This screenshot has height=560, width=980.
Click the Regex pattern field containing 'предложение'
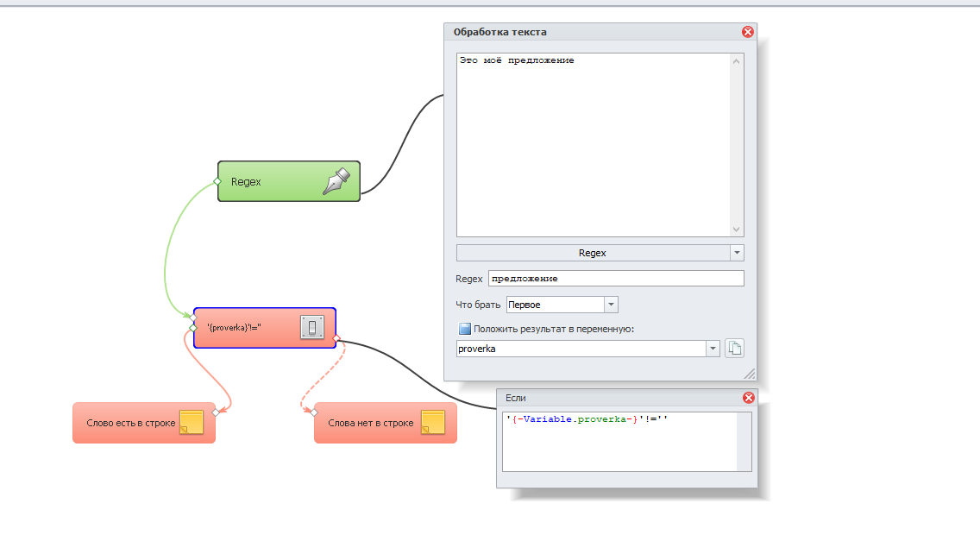click(615, 279)
